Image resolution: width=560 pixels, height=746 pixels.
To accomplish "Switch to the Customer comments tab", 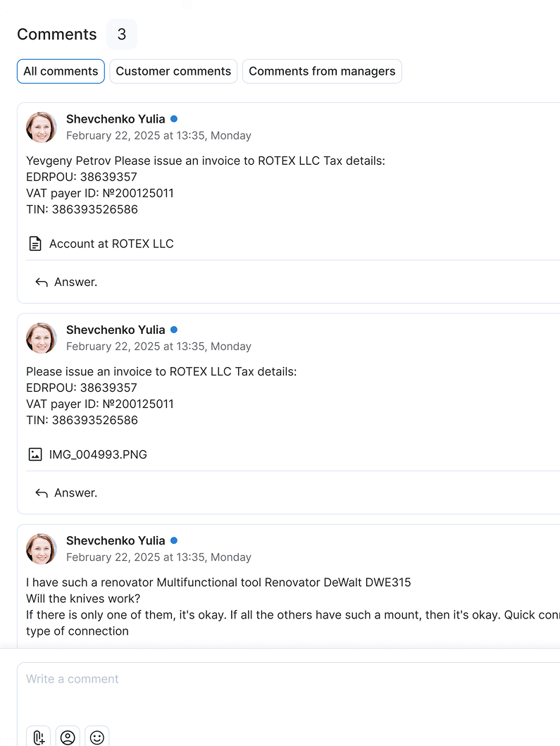I will (x=173, y=71).
